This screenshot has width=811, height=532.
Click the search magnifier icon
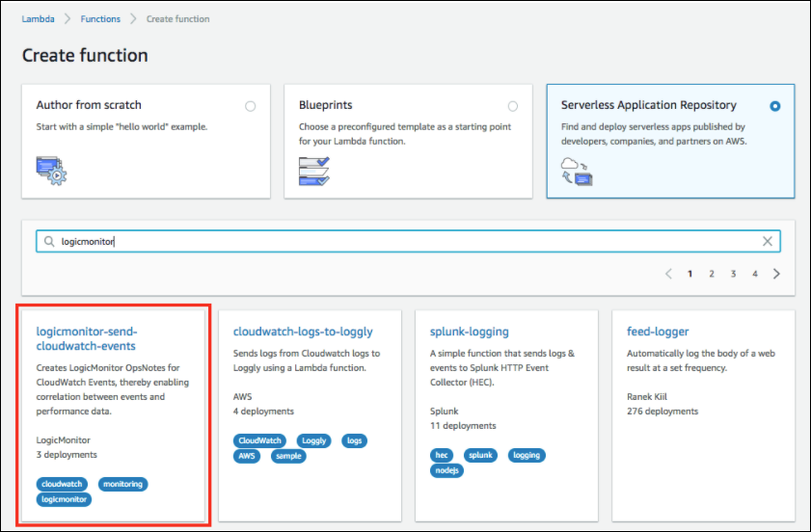coord(49,242)
